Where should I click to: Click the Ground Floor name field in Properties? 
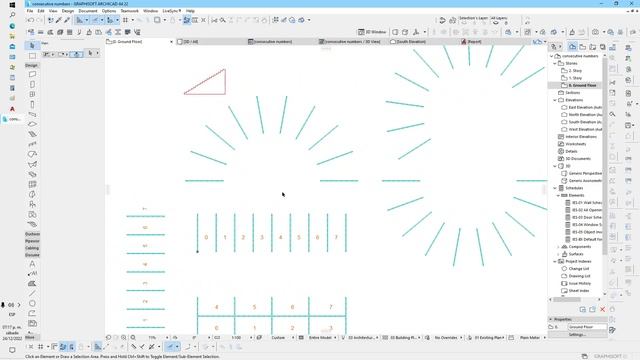pyautogui.click(x=587, y=327)
